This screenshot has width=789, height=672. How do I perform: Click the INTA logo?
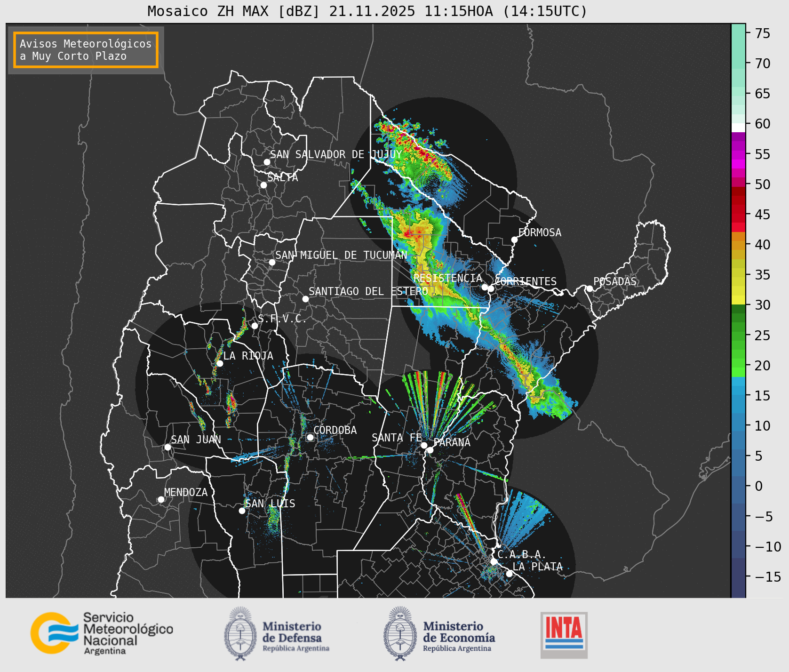point(564,635)
